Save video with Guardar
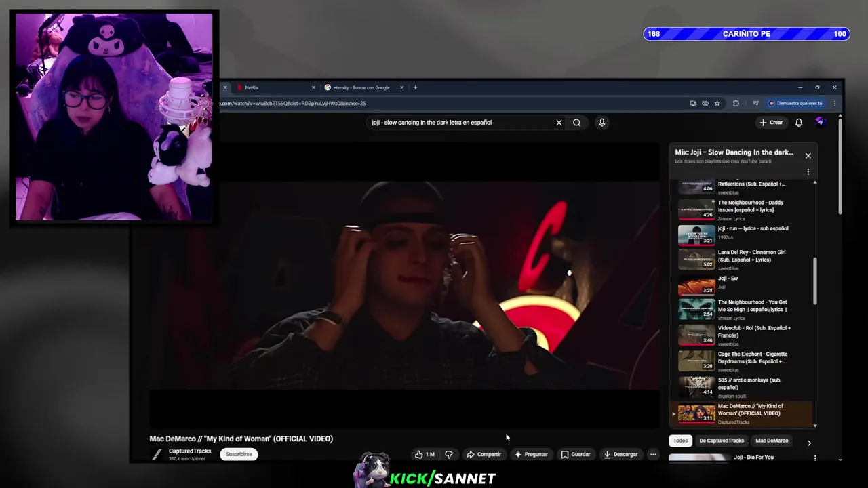868x488 pixels. pyautogui.click(x=576, y=454)
